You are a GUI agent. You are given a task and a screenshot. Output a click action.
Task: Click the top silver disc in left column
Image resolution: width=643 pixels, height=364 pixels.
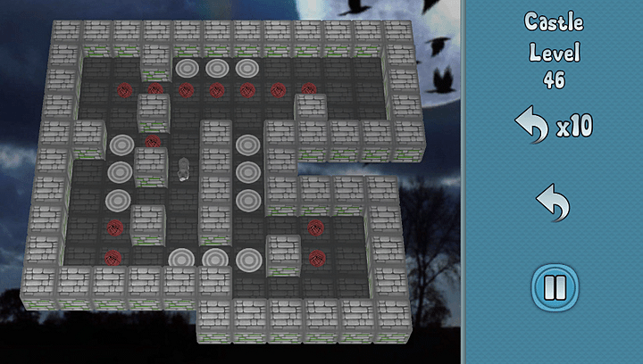(x=121, y=144)
